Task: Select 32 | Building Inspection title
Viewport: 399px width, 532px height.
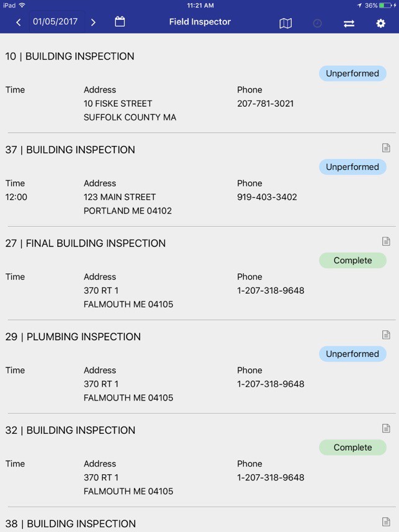Action: tap(69, 430)
